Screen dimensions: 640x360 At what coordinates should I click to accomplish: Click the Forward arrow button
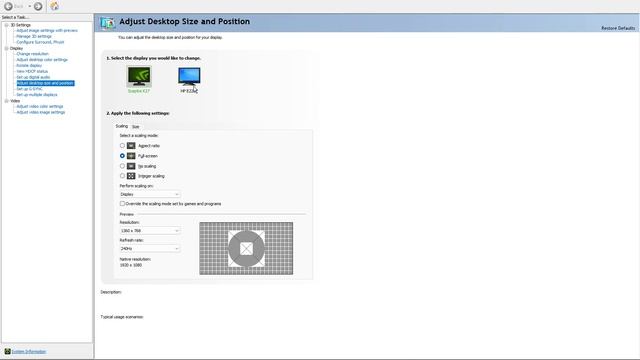point(38,6)
